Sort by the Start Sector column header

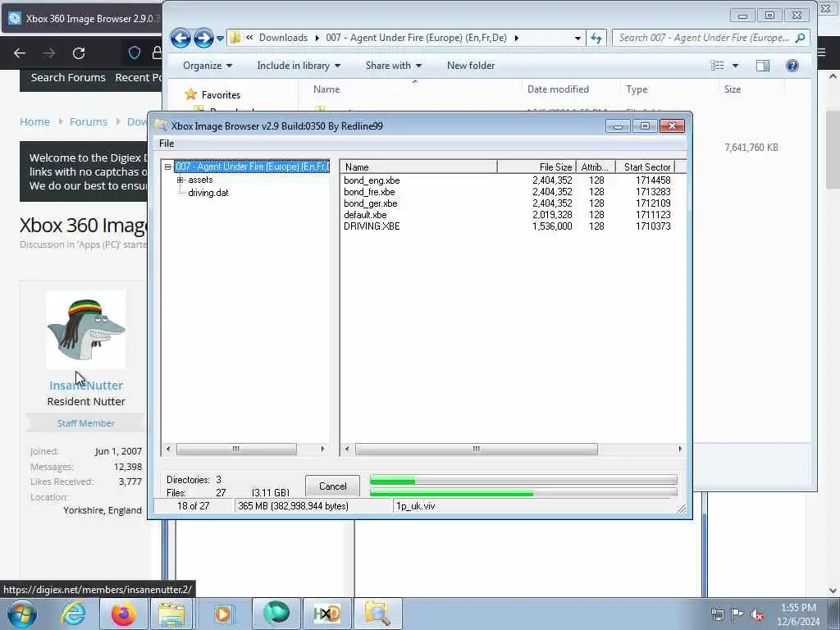point(645,167)
